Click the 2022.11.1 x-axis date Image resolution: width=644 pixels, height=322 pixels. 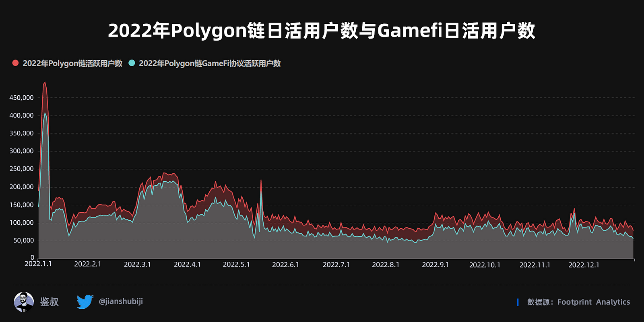(x=535, y=265)
